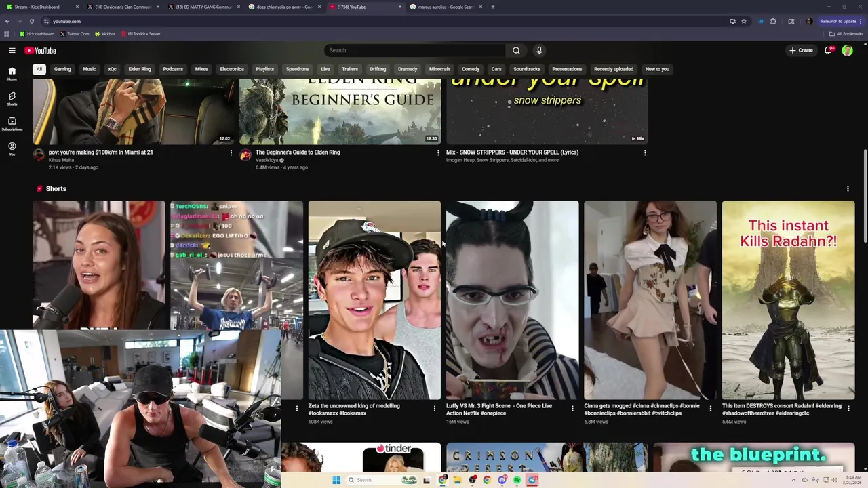Open Luffy VS Mr. 3 short thumbnail
The height and width of the screenshot is (488, 868).
tap(512, 300)
